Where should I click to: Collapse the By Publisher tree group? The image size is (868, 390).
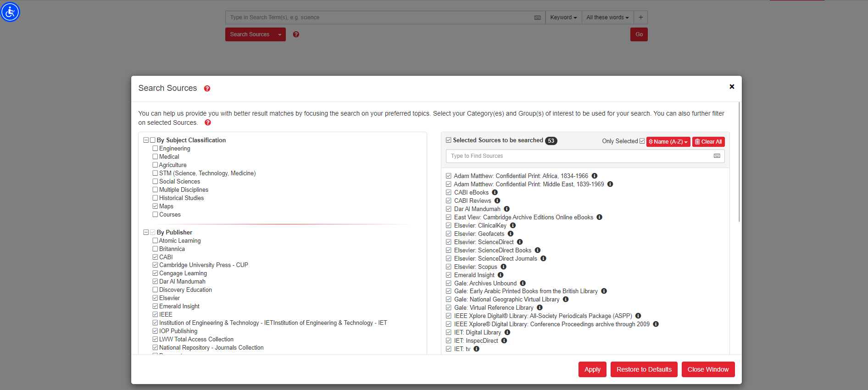tap(146, 232)
